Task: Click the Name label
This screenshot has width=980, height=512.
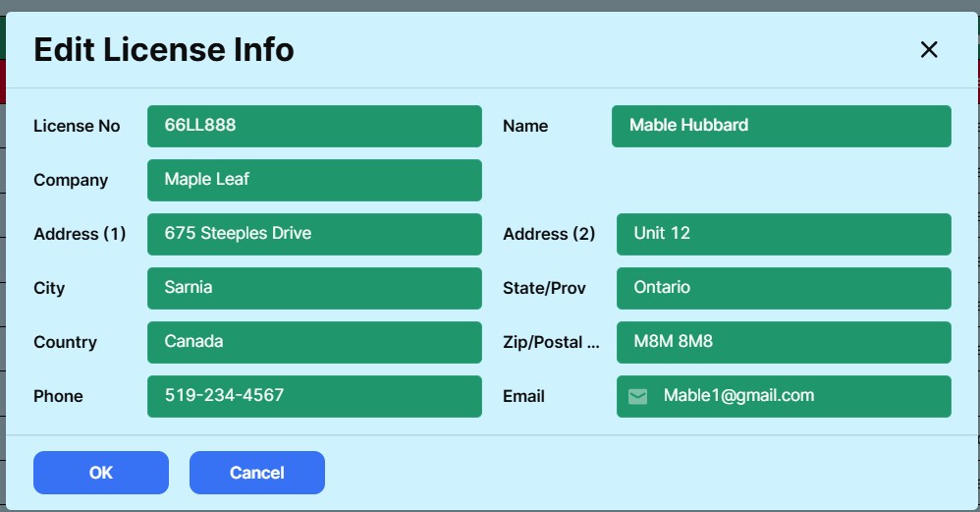Action: [x=525, y=127]
